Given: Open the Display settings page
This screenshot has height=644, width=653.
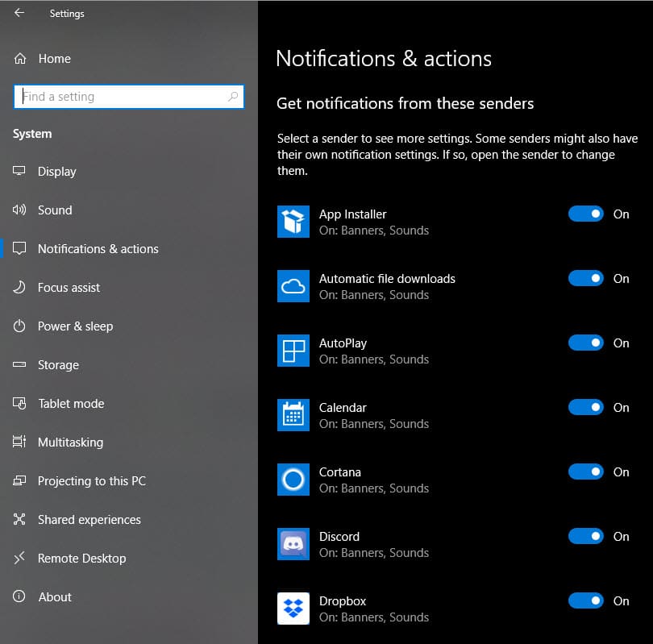Looking at the screenshot, I should (x=129, y=172).
